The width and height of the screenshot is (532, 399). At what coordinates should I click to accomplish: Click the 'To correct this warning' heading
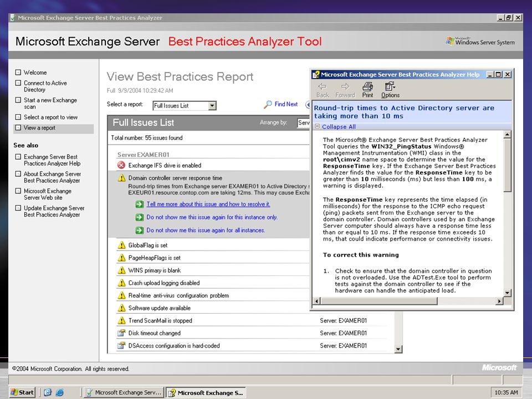pos(361,255)
